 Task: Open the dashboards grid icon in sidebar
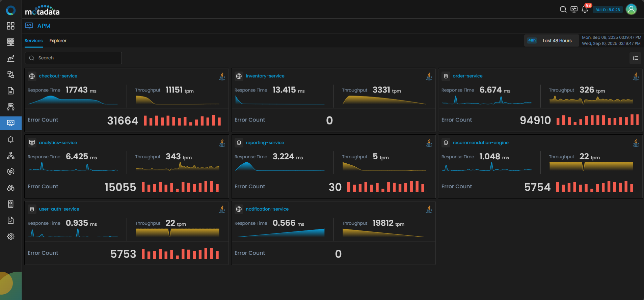[x=11, y=26]
